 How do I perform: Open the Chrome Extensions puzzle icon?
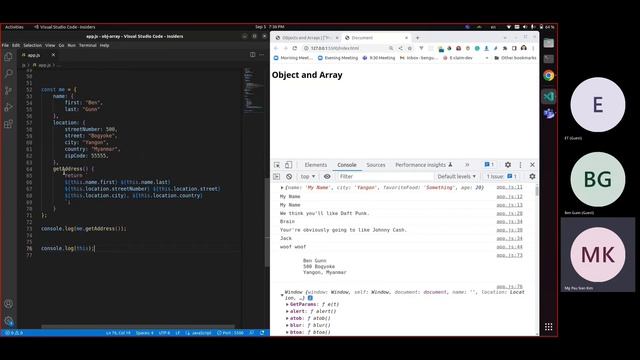(505, 48)
